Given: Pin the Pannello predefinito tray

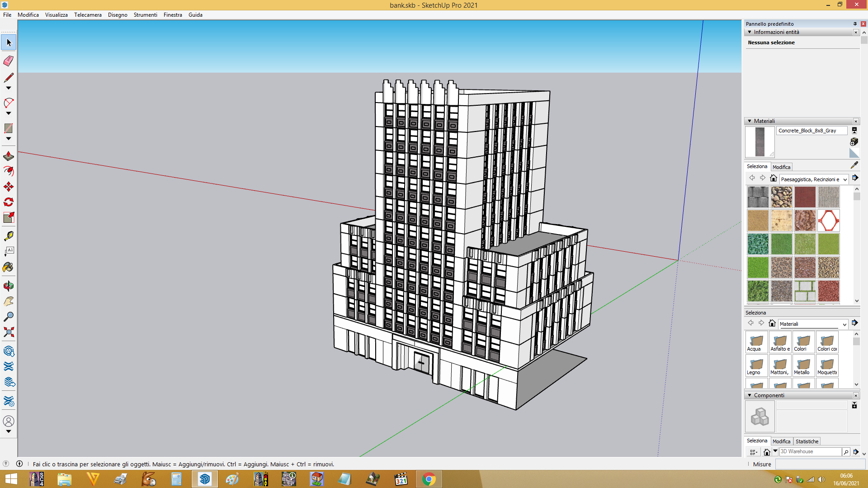Looking at the screenshot, I should pos(855,24).
